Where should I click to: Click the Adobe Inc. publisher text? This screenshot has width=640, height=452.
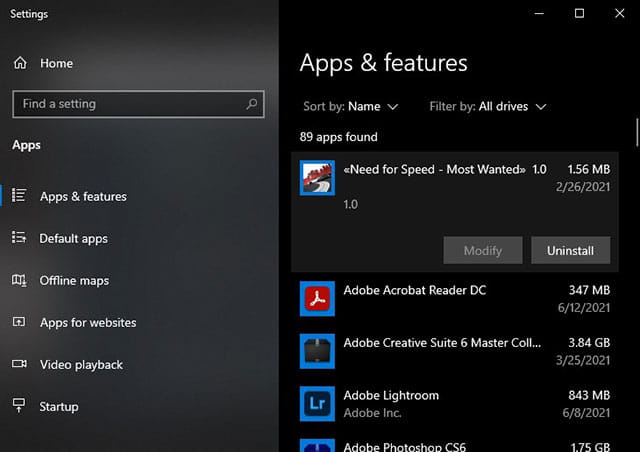click(372, 413)
